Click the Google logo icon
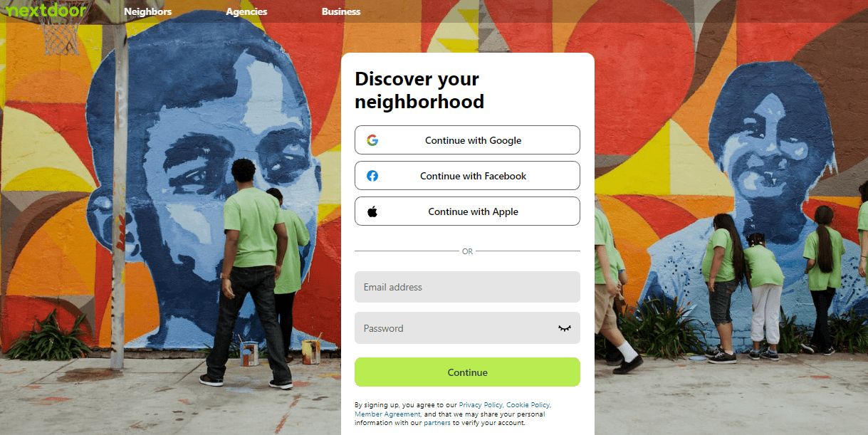Screen dimensions: 868x435 372,140
